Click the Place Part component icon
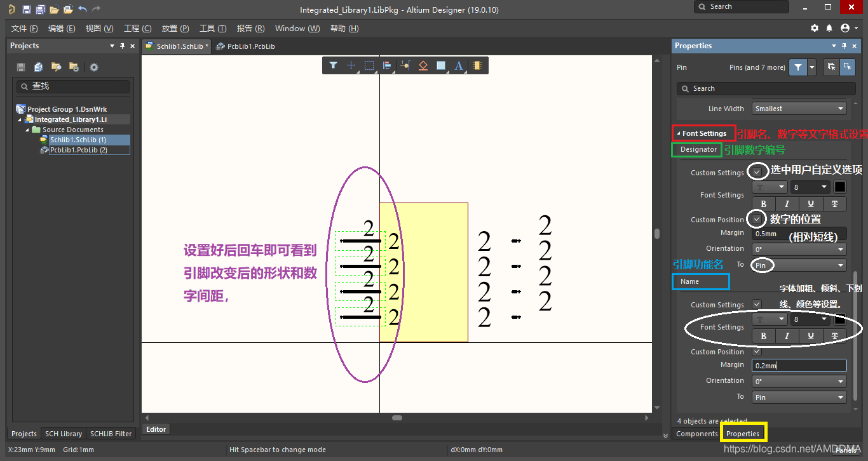Viewport: 868px width, 461px height. coord(477,65)
